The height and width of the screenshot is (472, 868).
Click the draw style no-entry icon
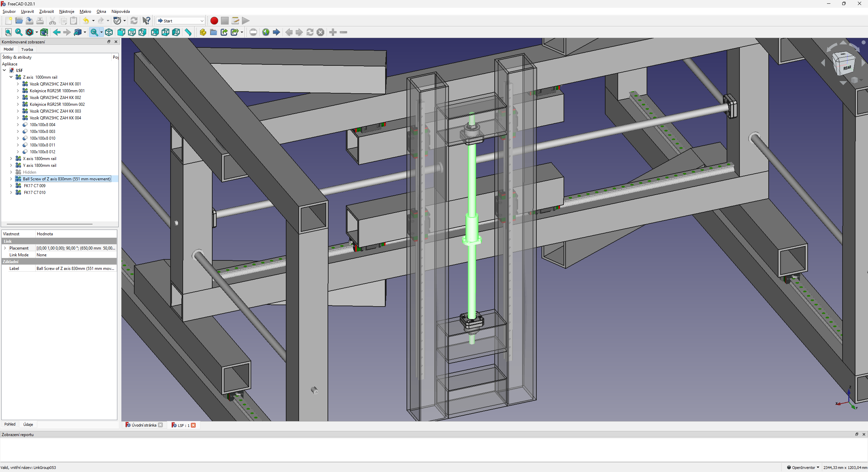29,32
